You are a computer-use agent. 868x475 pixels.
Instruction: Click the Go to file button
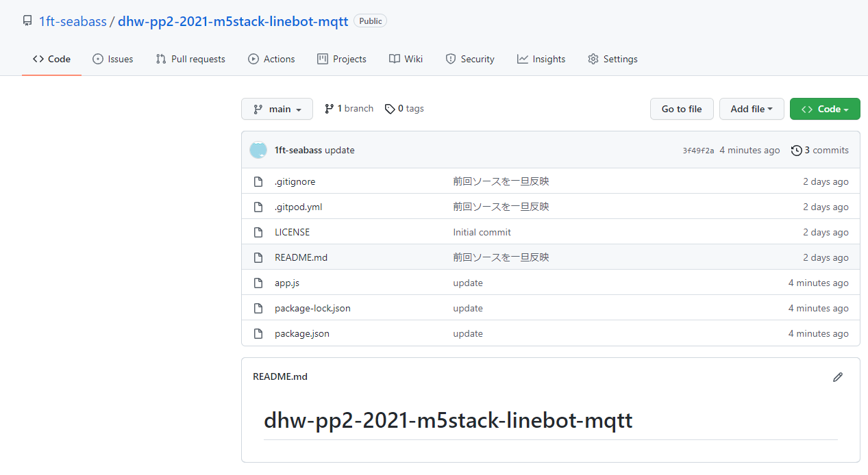682,109
